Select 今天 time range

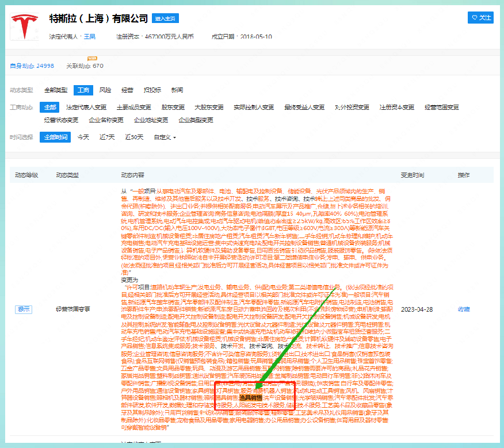point(83,137)
